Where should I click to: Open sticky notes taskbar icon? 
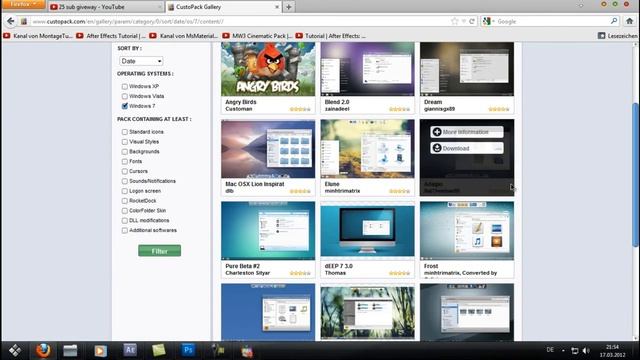tap(158, 350)
